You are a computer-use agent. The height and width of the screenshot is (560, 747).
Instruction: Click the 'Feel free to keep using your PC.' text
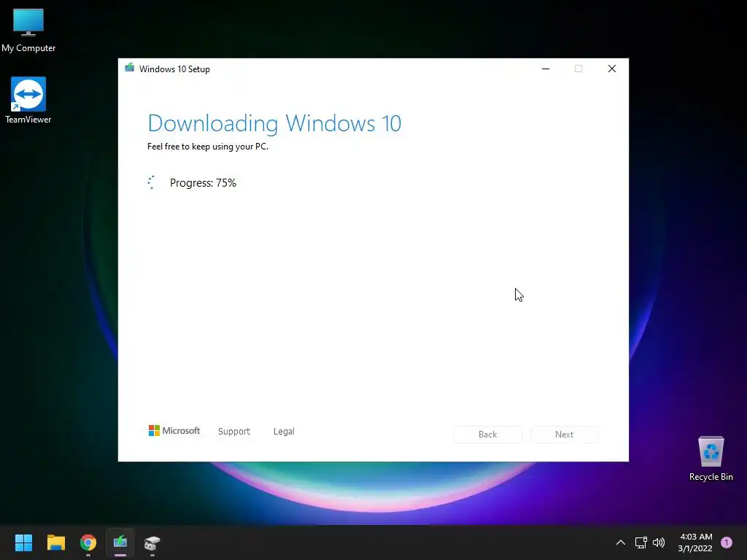[x=208, y=146]
